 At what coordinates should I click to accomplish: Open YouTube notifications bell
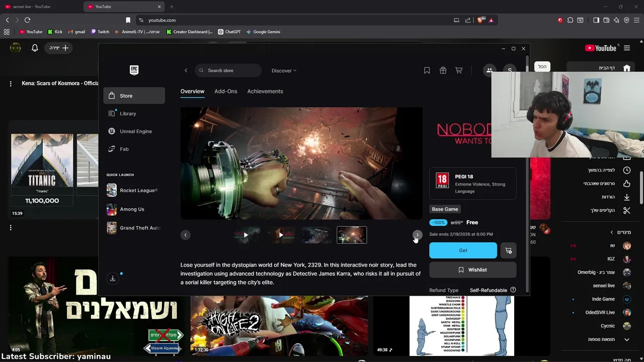tap(35, 48)
